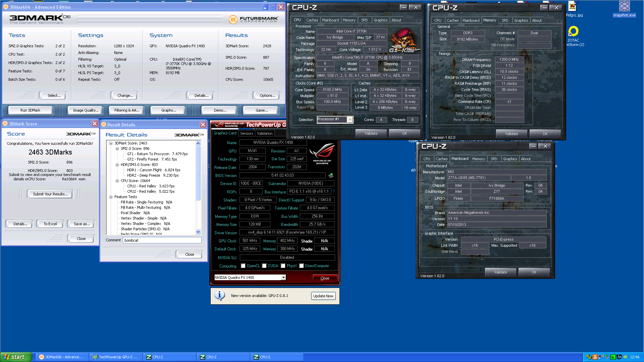644x362 pixels.
Task: Open the NVIDIA Quadro FX 1400 GPU dropdown
Action: pos(283,278)
